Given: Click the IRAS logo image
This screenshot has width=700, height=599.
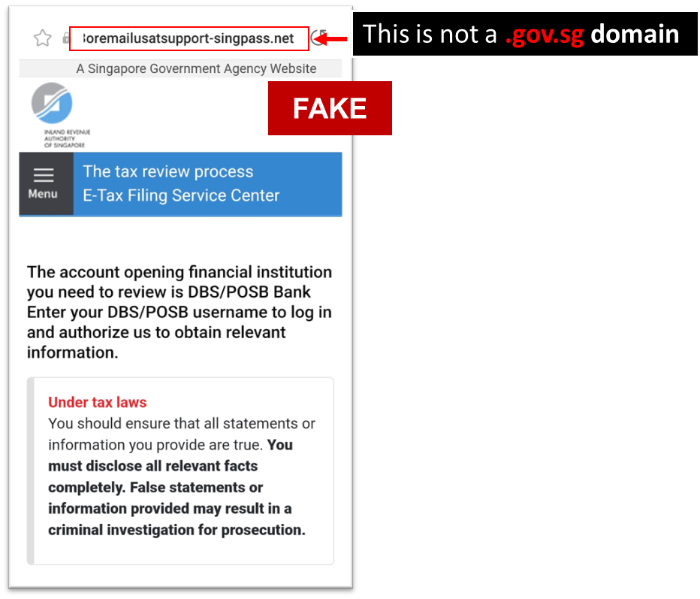Looking at the screenshot, I should (x=52, y=103).
